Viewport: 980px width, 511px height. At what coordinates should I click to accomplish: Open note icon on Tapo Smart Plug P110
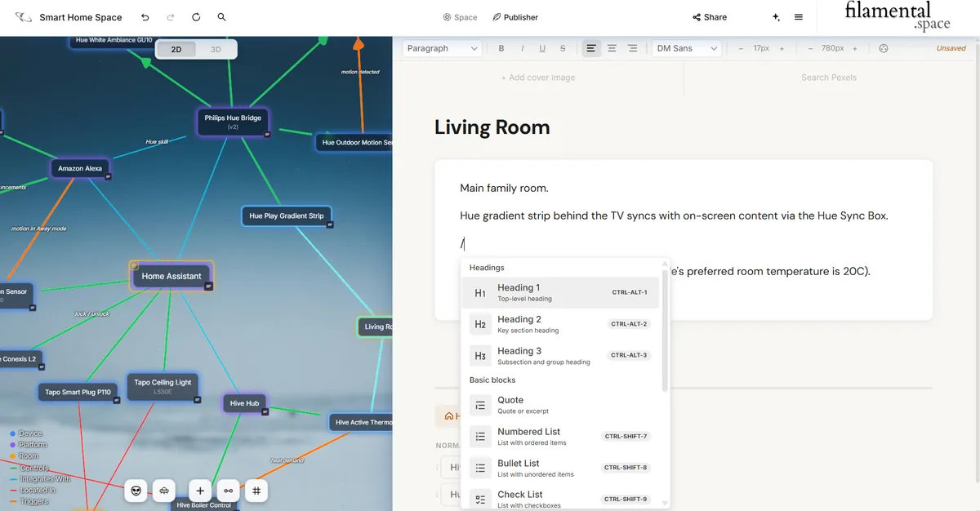click(116, 400)
